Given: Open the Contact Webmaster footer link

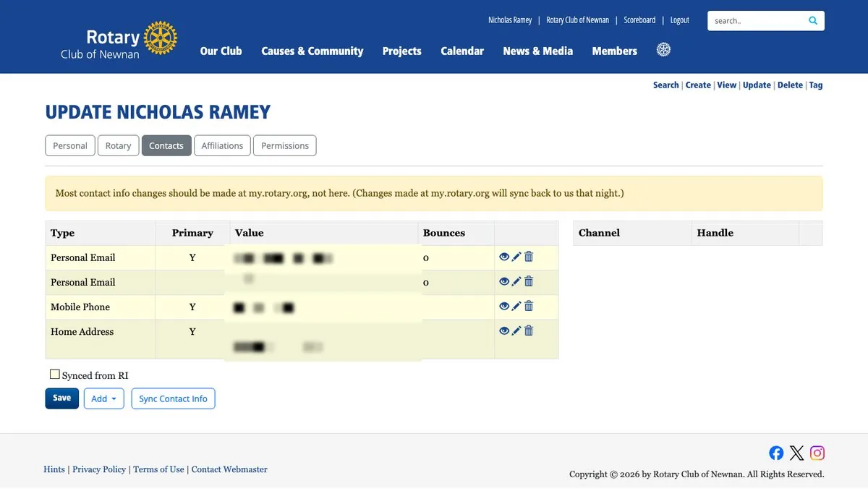Looking at the screenshot, I should (229, 469).
